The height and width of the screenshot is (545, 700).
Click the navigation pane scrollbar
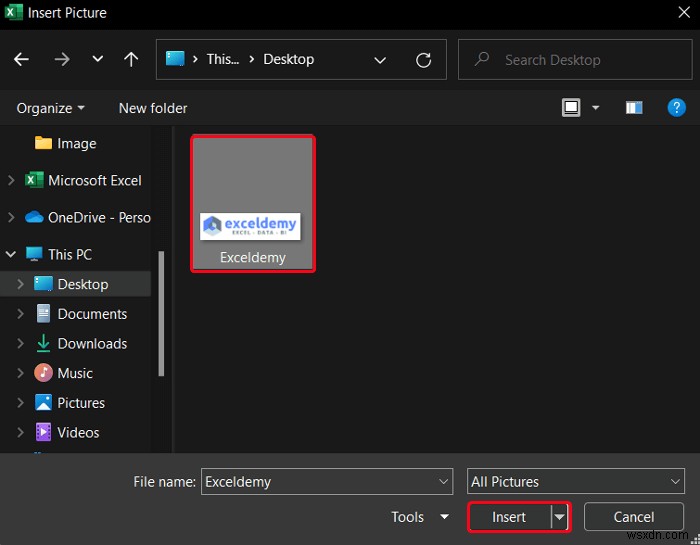161,314
